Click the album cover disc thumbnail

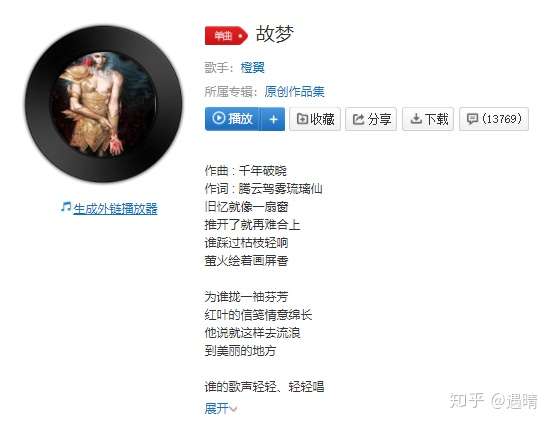[x=104, y=104]
